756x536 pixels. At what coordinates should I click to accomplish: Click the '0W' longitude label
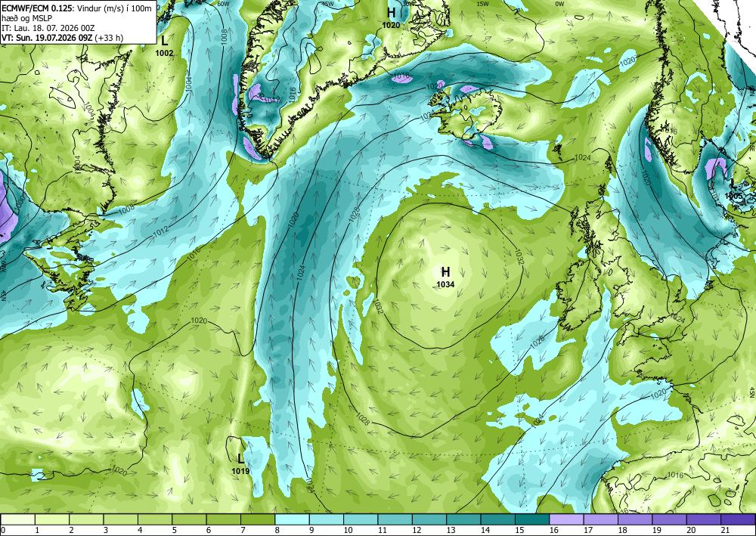[559, 4]
